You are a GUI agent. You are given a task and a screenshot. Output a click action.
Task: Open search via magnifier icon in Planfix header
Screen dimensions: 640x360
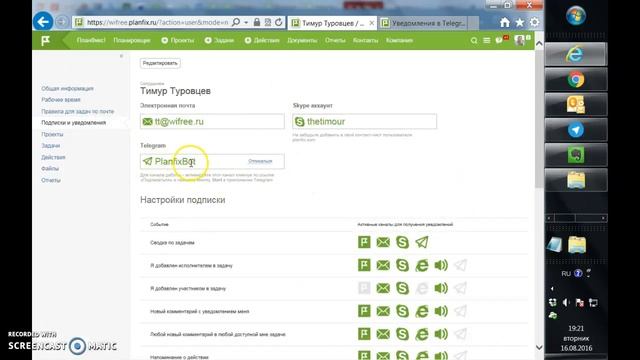click(474, 40)
